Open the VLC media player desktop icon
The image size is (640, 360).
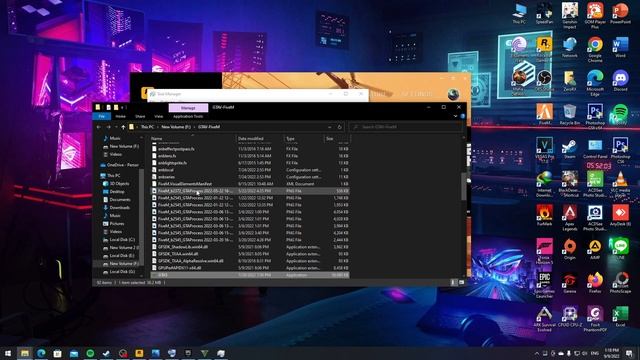pos(620,184)
